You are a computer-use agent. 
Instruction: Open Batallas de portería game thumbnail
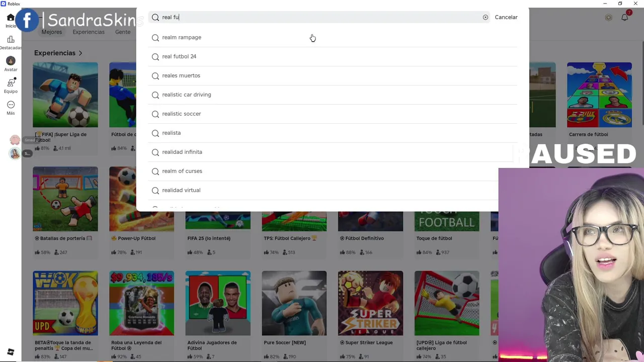(x=65, y=199)
